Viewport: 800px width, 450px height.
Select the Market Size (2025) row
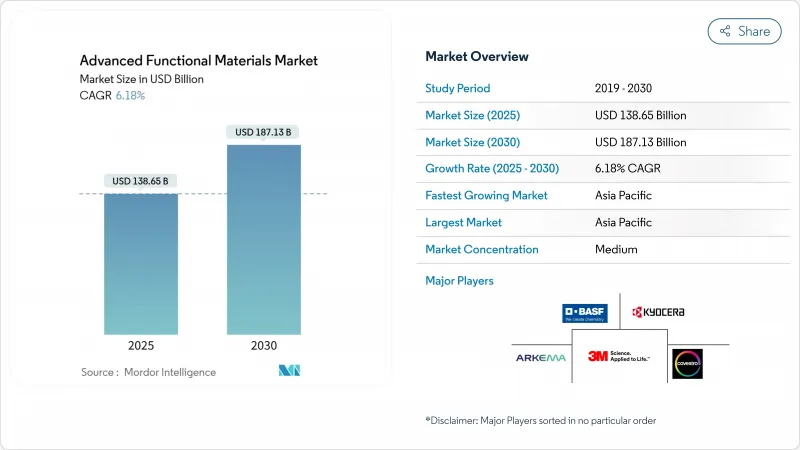click(x=604, y=115)
